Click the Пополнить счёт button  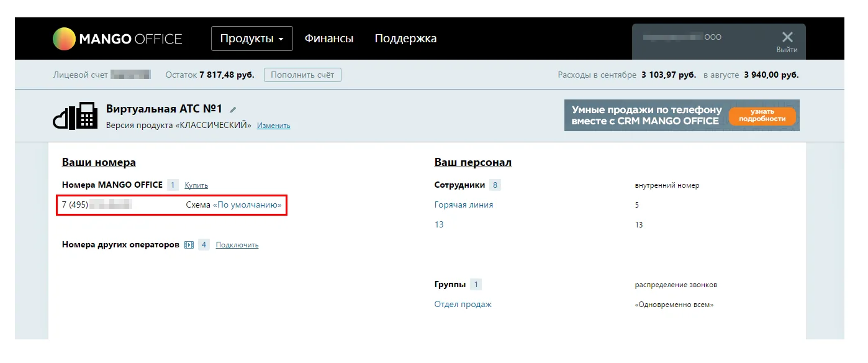(302, 75)
